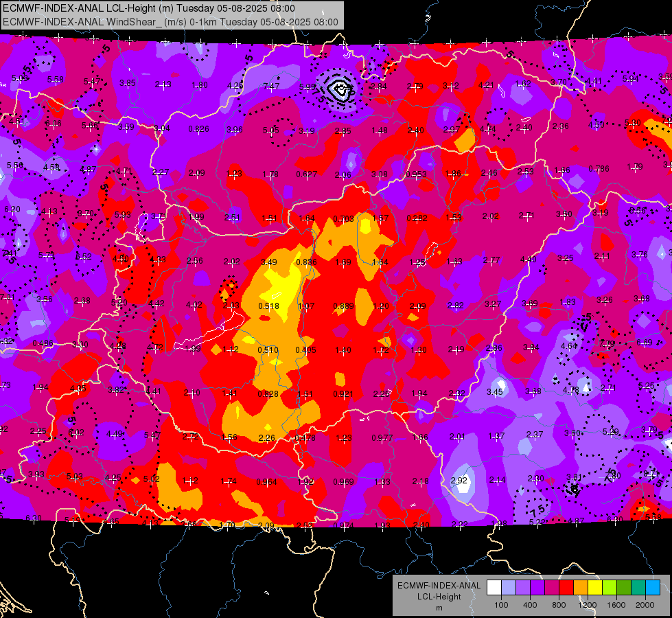The image size is (672, 618).
Task: Click the legend tick label 400
Action: point(530,605)
